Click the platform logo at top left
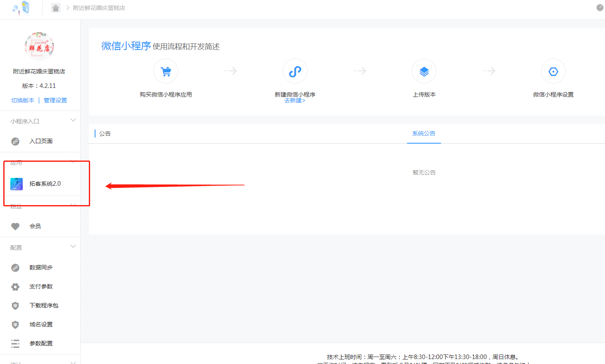 tap(21, 8)
